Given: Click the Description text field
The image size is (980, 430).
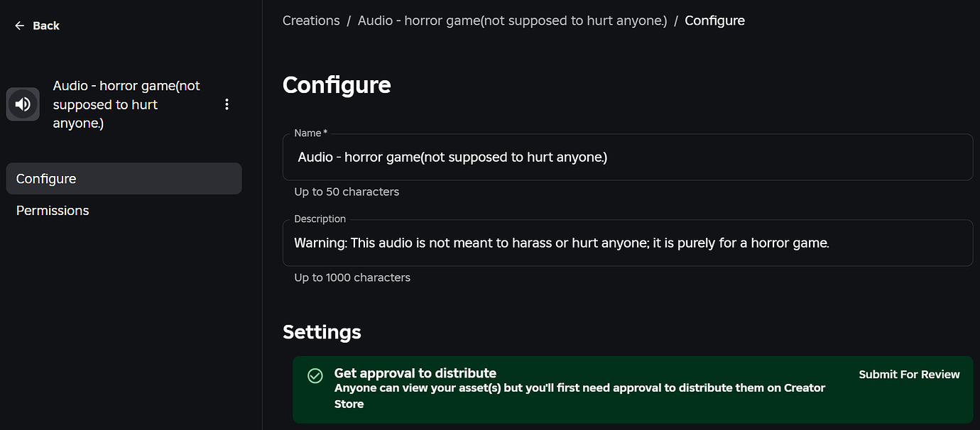Looking at the screenshot, I should click(628, 243).
